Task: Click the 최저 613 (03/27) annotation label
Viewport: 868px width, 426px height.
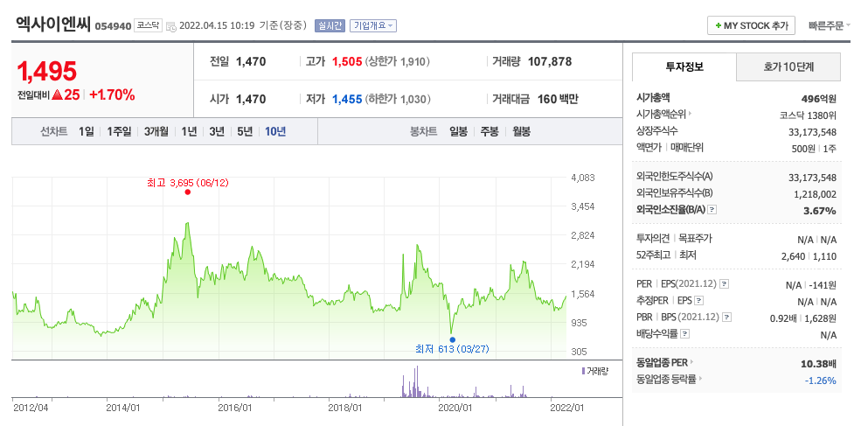Action: tap(452, 349)
